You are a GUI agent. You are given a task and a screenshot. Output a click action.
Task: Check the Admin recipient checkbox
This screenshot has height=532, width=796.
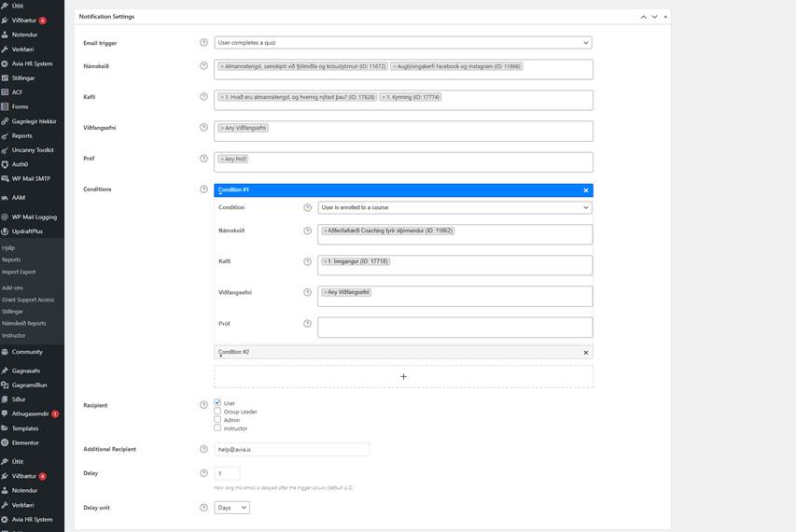click(217, 420)
